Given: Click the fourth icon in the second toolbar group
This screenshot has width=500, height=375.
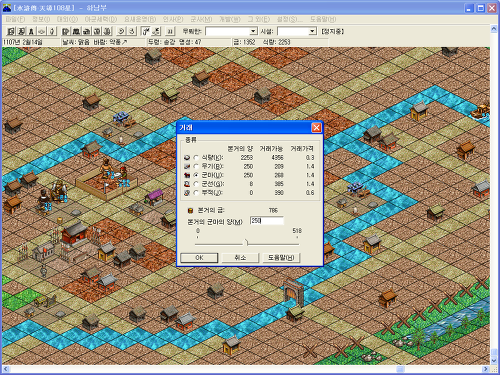Looking at the screenshot, I should click(x=97, y=31).
